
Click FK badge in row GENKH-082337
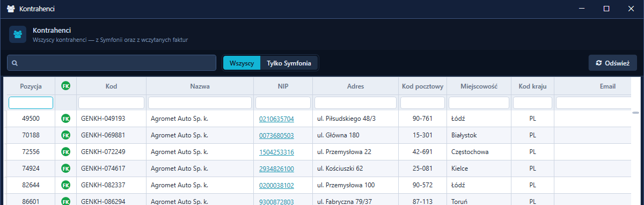(x=65, y=185)
